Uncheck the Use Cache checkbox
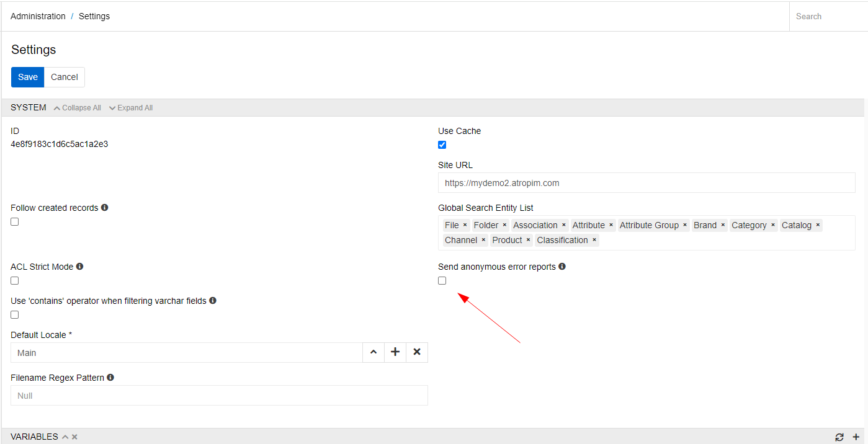The width and height of the screenshot is (868, 444). pos(442,145)
